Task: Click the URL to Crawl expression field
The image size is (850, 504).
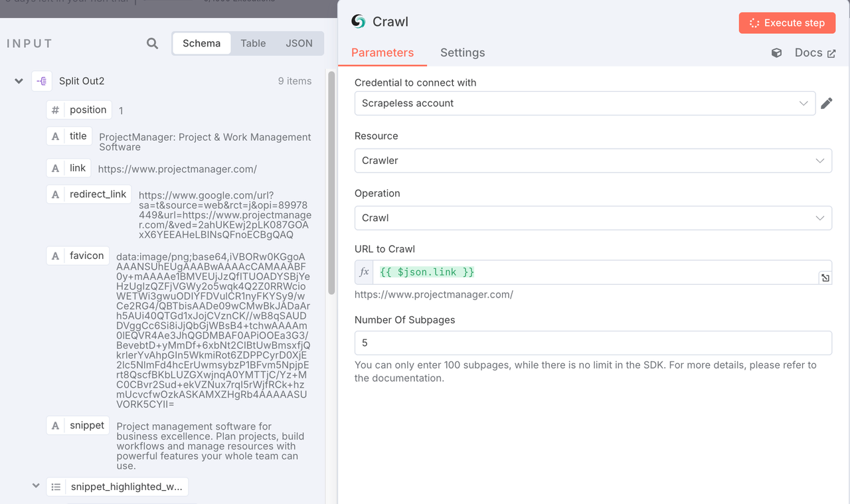Action: (x=593, y=272)
